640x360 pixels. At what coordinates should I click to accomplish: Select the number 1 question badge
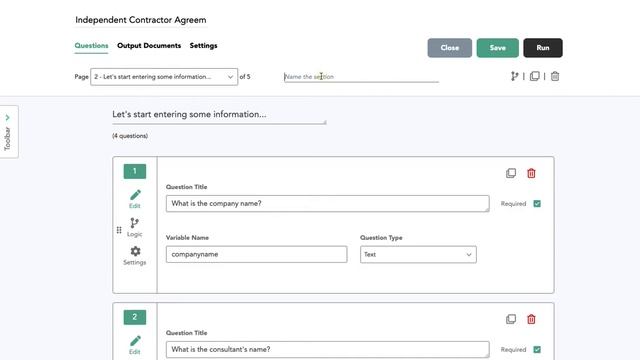(135, 171)
